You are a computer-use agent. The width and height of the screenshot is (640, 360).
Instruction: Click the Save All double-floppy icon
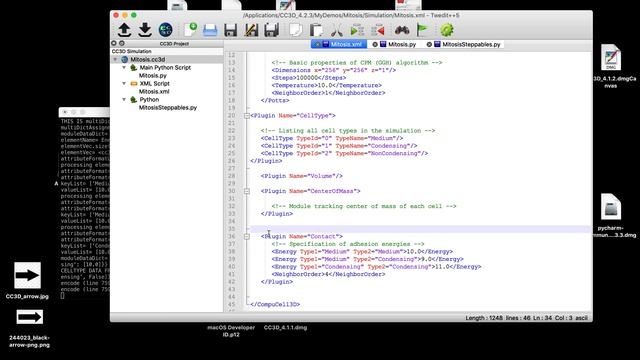(271, 30)
